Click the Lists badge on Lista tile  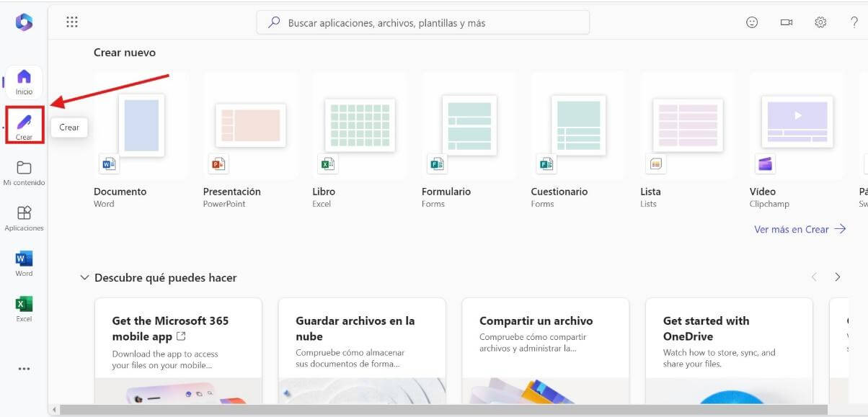pos(655,163)
